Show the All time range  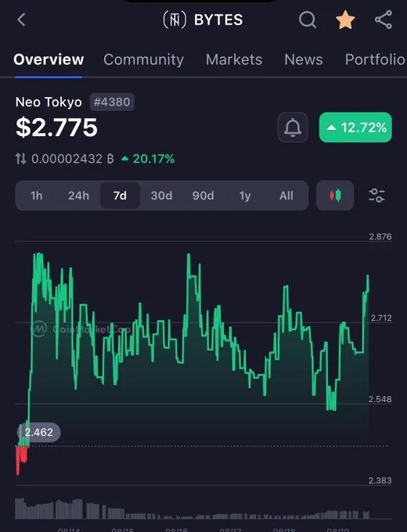point(286,196)
